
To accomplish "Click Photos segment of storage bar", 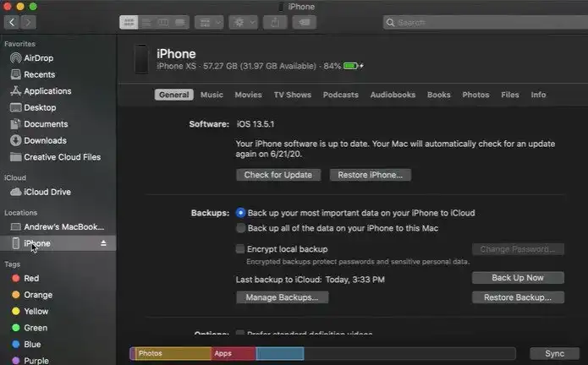I will pos(173,353).
